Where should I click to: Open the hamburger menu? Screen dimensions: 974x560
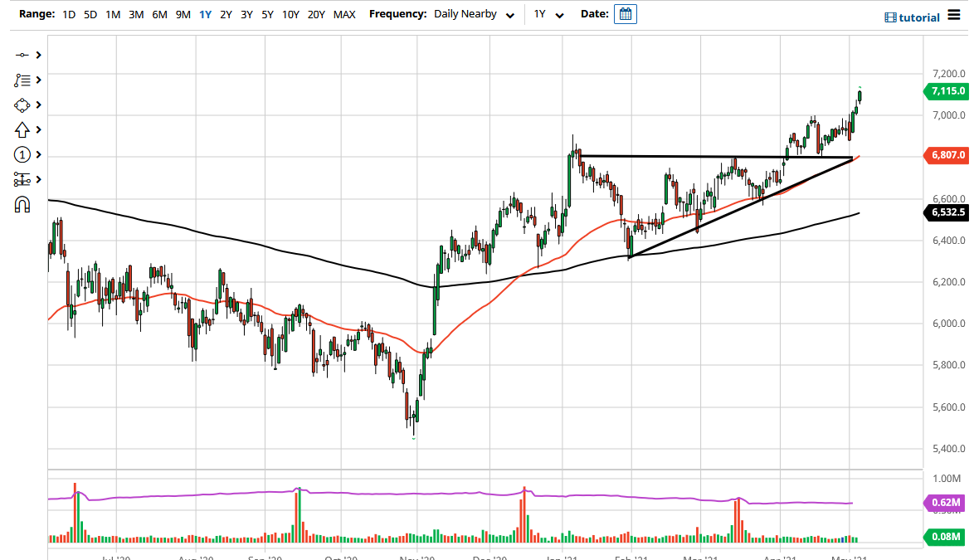[x=954, y=14]
